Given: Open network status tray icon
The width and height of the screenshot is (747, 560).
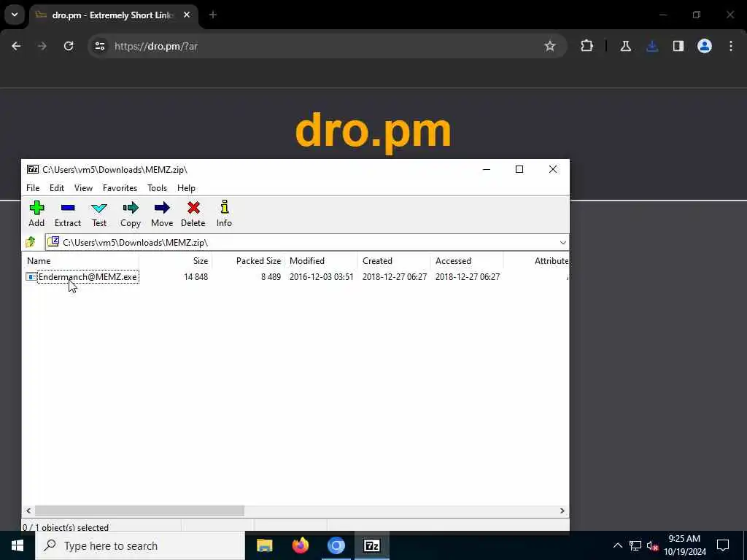Looking at the screenshot, I should [635, 545].
